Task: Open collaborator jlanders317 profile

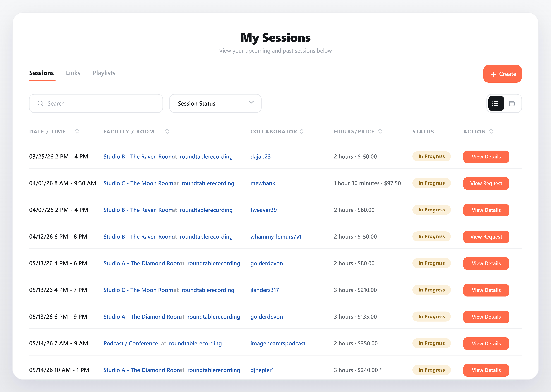Action: (x=265, y=290)
